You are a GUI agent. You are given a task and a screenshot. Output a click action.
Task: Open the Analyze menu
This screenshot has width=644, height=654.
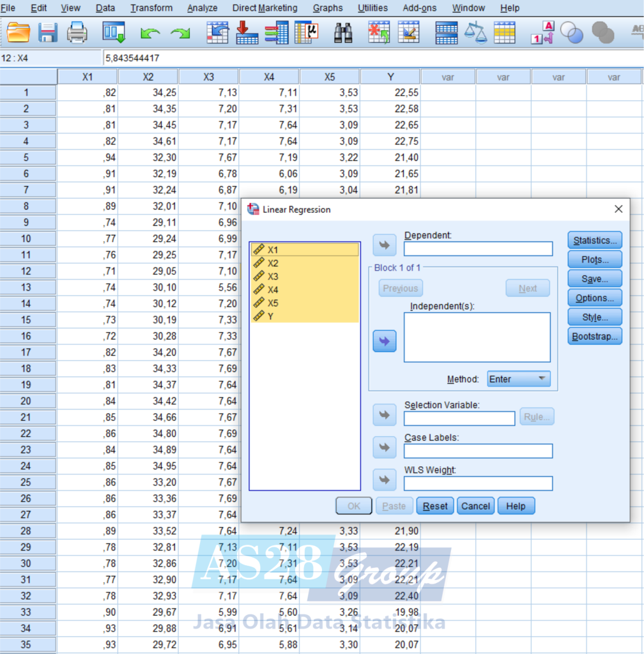point(202,8)
